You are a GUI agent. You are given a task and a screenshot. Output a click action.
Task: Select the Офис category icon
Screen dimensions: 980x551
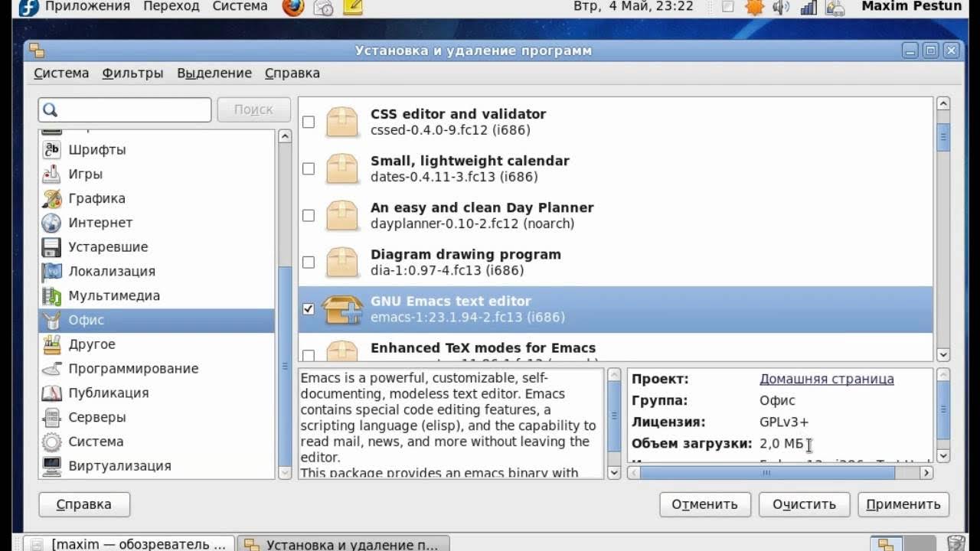[51, 320]
